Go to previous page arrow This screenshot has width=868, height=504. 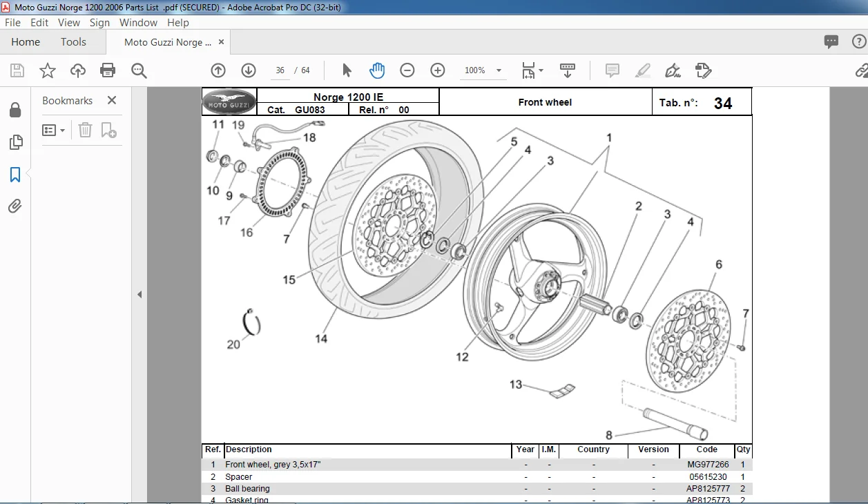click(x=218, y=70)
